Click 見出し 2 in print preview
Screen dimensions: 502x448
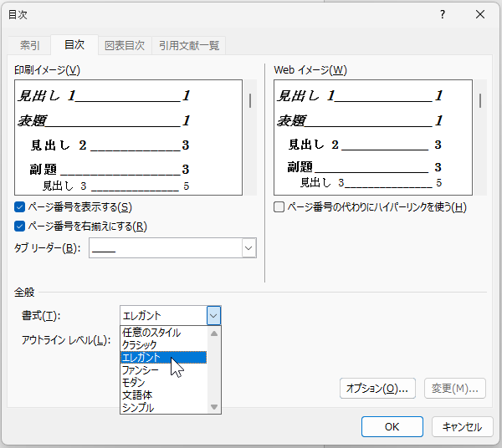point(59,145)
